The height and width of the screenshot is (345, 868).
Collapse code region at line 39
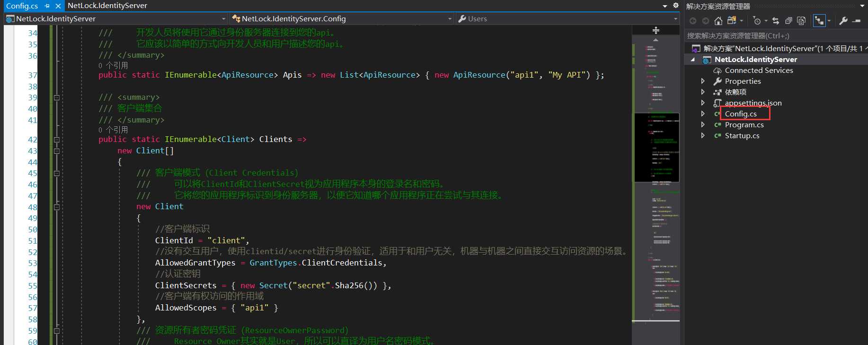(56, 98)
